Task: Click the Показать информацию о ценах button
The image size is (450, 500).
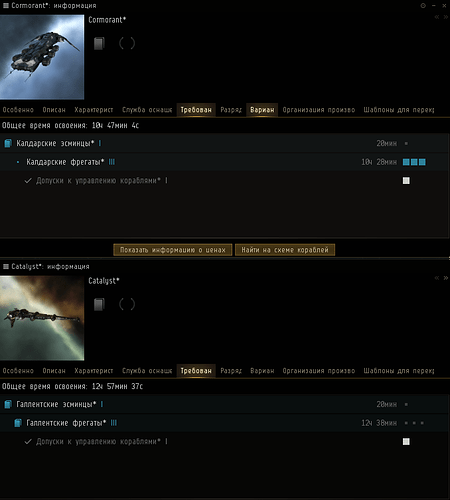Action: coord(173,250)
